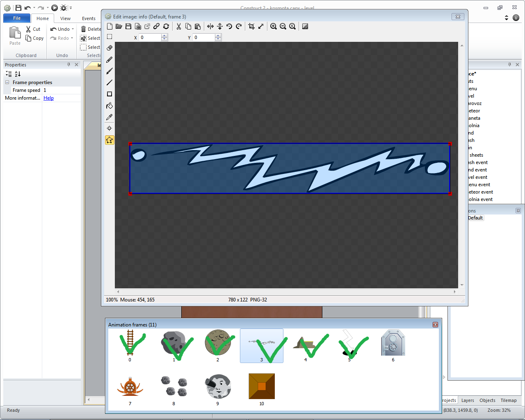The image size is (525, 420).
Task: Start Debug layout from quick access toolbar
Action: click(x=64, y=8)
